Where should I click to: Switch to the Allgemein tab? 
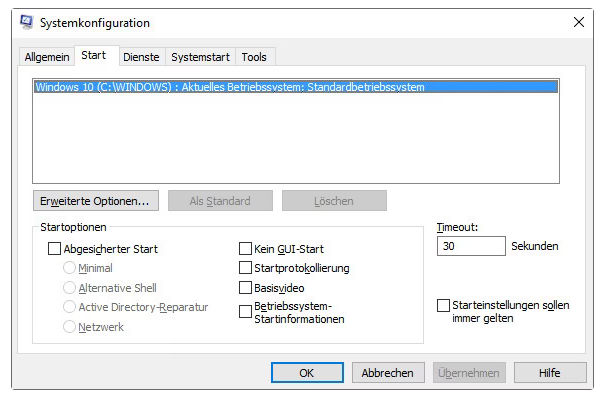coord(47,57)
